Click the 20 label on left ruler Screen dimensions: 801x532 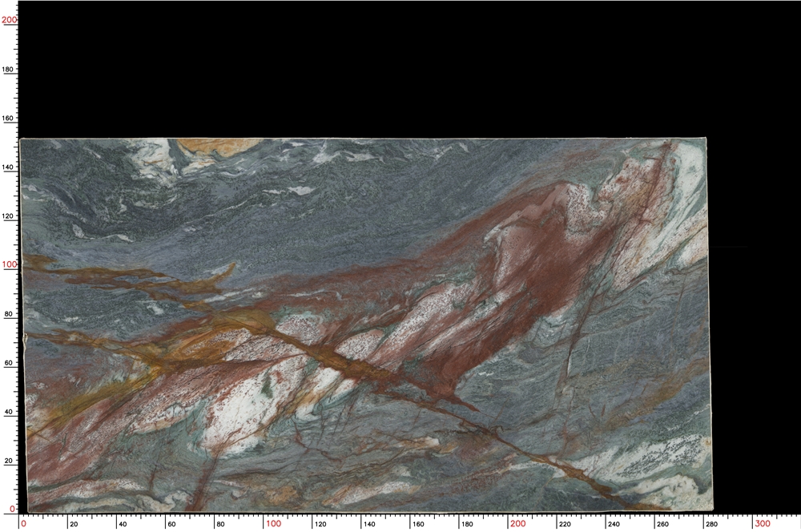point(9,461)
